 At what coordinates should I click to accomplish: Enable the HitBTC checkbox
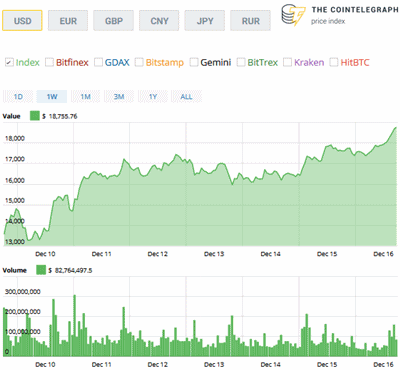click(x=334, y=62)
